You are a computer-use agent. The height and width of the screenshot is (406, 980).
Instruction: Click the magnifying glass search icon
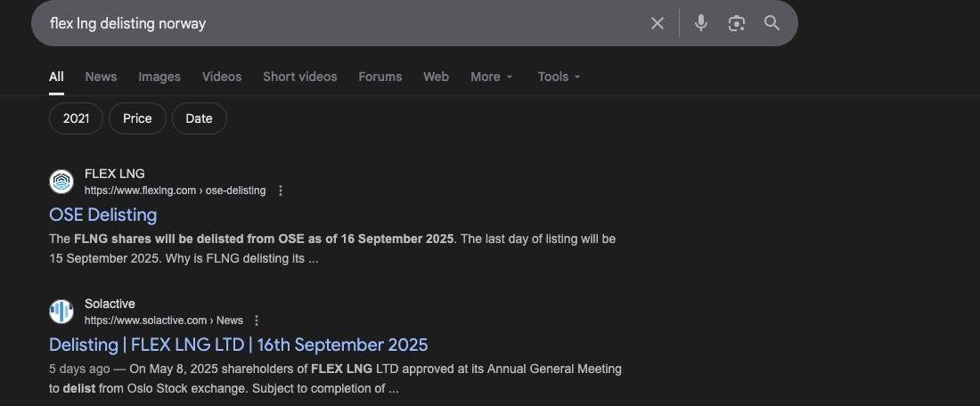tap(772, 23)
